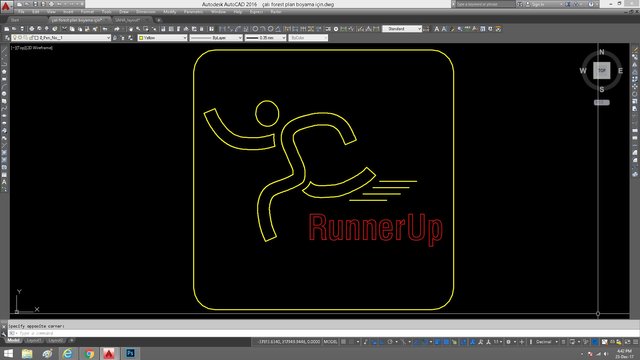
Task: Click Save in the quick access toolbar
Action: 36,4
